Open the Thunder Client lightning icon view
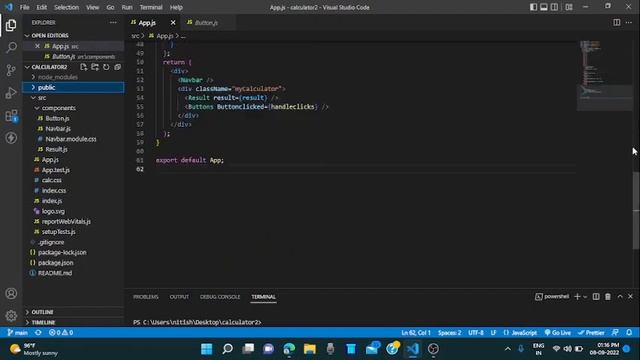 click(x=11, y=138)
